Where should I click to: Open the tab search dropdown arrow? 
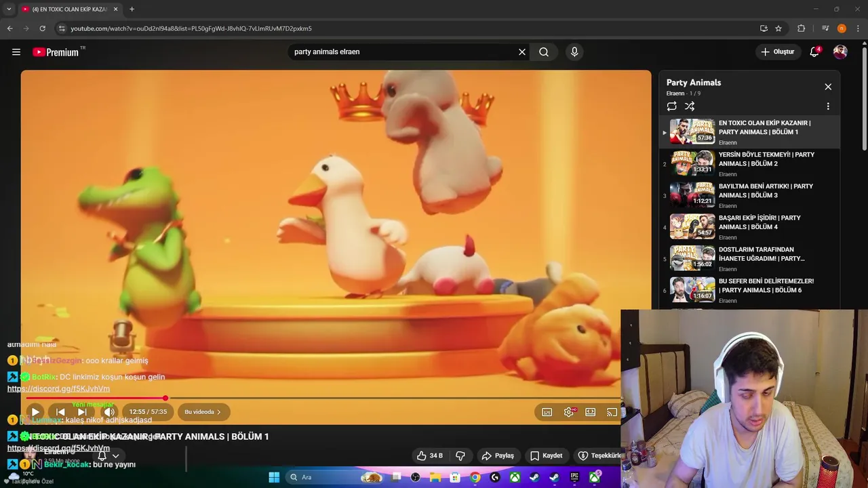(x=9, y=9)
